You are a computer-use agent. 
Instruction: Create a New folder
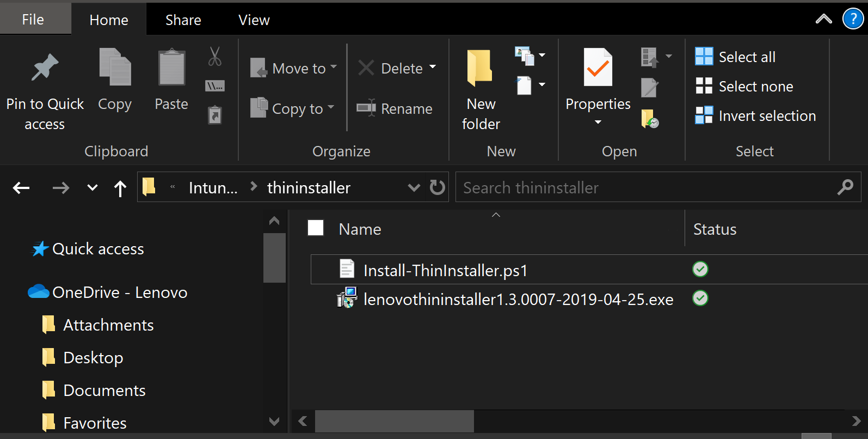coord(481,90)
